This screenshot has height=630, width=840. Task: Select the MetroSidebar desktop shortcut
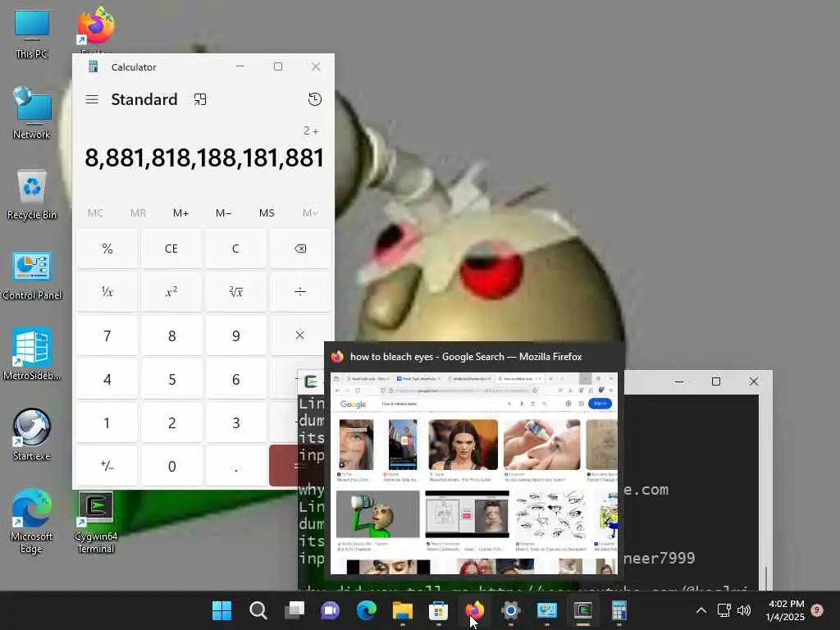32,354
